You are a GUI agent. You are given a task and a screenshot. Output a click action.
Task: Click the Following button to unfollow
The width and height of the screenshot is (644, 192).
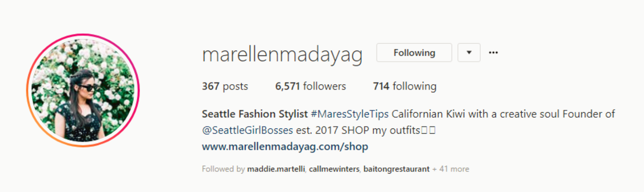(414, 52)
